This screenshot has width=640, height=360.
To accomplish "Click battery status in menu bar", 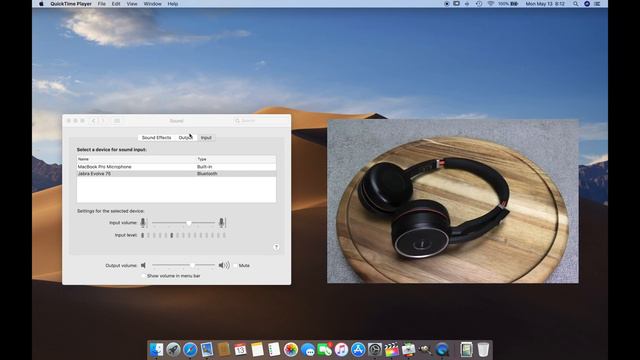I will point(509,4).
